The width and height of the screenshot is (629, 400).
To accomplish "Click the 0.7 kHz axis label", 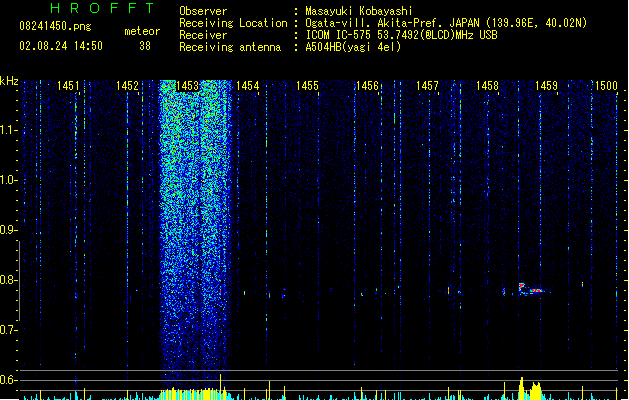I will tap(8, 330).
